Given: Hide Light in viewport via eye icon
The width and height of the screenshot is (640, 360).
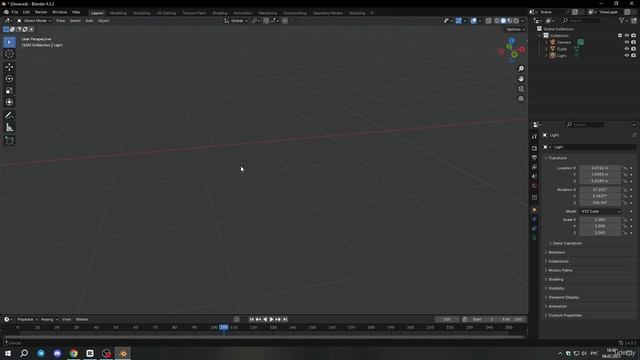Looking at the screenshot, I should [627, 55].
